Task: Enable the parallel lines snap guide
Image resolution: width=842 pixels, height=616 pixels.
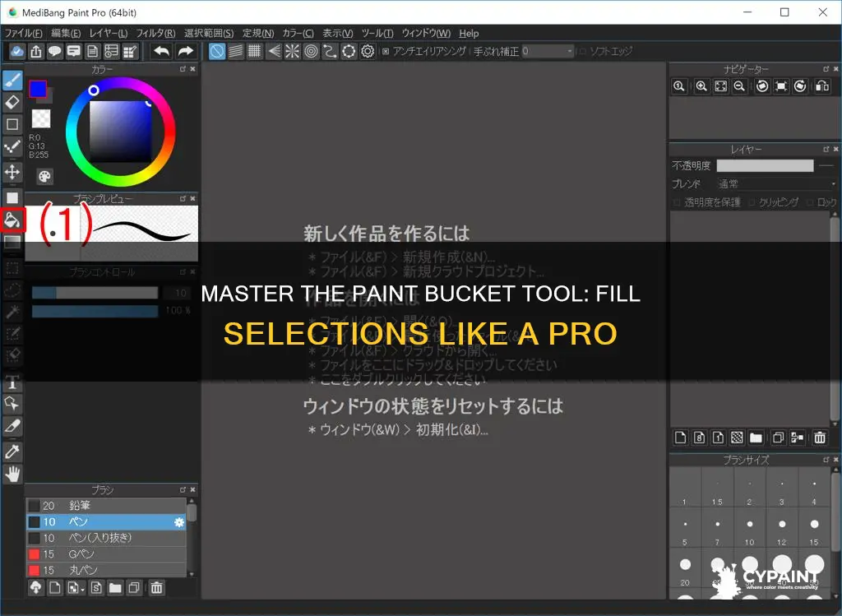Action: click(x=236, y=52)
